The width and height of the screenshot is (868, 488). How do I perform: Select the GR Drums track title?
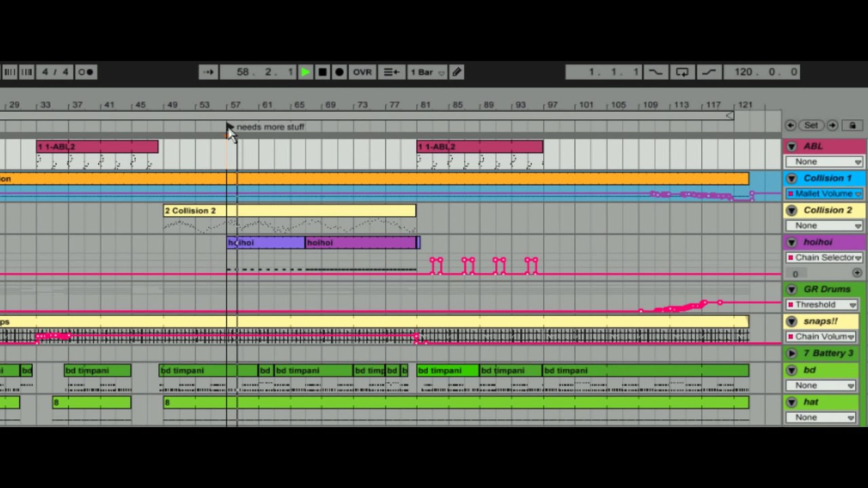tap(827, 289)
